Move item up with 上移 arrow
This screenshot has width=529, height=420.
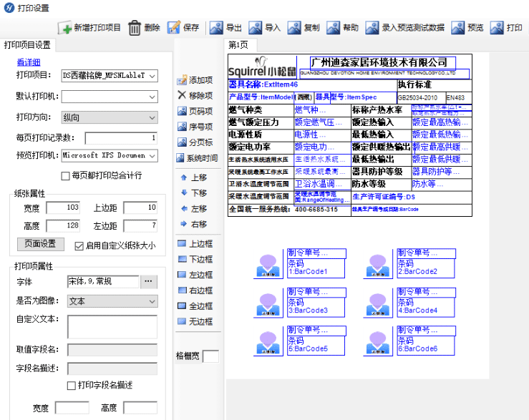182,177
